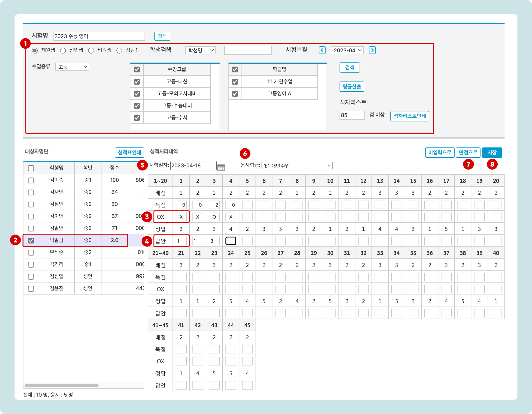This screenshot has width=532, height=414.
Task: Select the 신입생 radio button
Action: (x=63, y=51)
